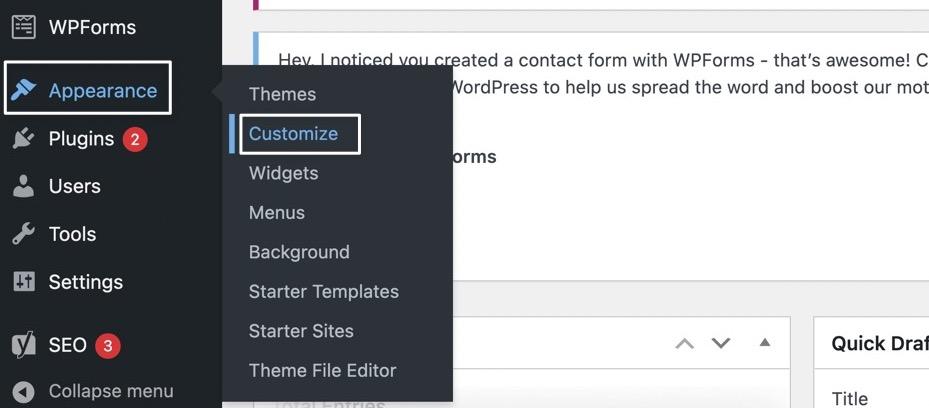Select Customize in the Appearance submenu
Screen dimensions: 929x408
tap(293, 134)
